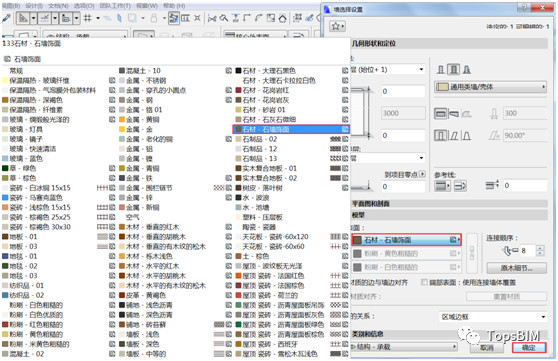Click the chain link surfaces icon

tap(472, 253)
